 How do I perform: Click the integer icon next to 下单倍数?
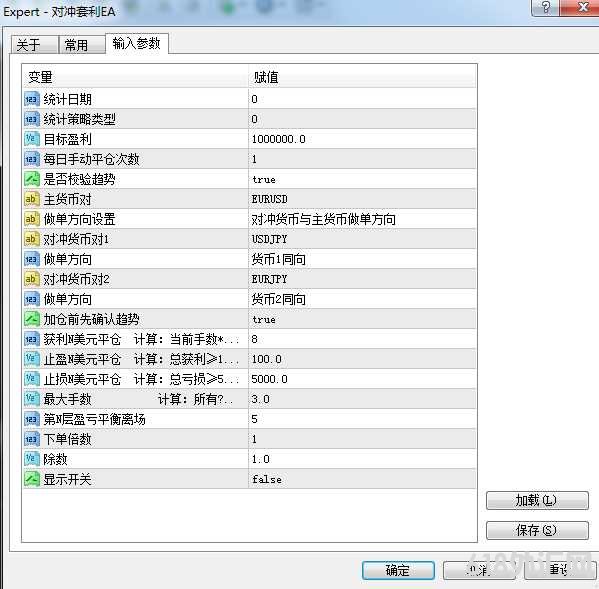click(31, 439)
